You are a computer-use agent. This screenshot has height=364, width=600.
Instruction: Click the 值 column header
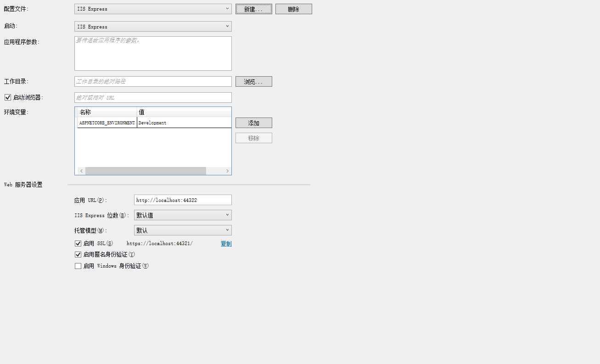[x=184, y=112]
